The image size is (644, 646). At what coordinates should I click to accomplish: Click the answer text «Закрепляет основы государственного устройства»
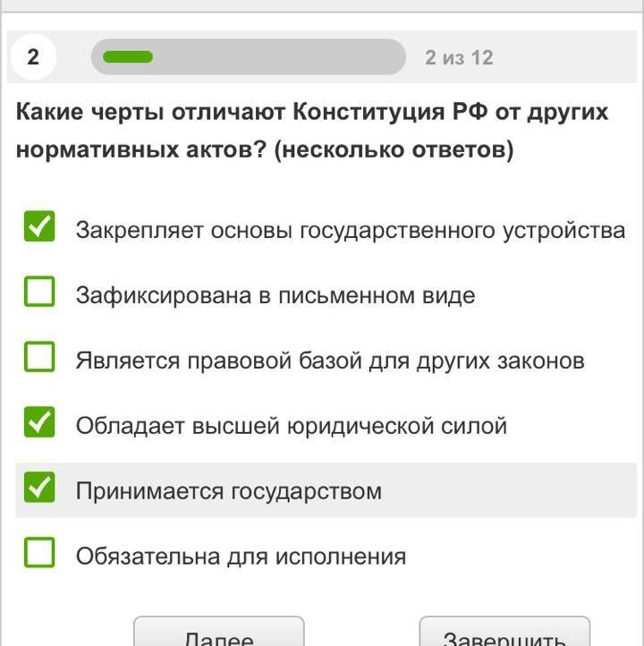350,230
